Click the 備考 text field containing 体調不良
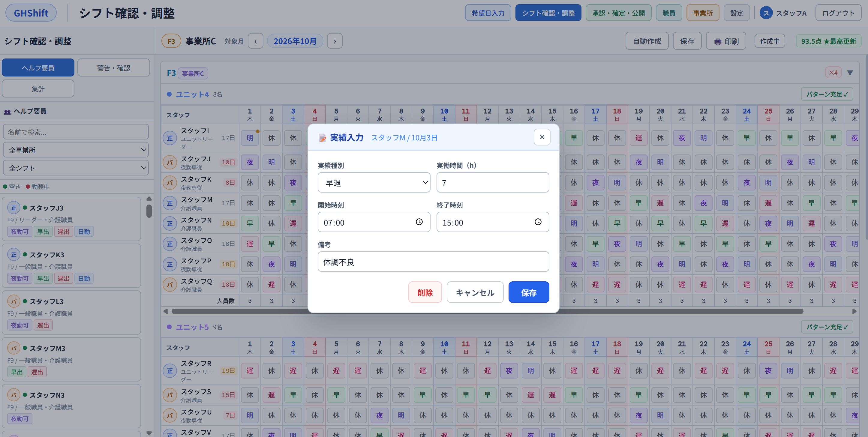 pyautogui.click(x=433, y=262)
